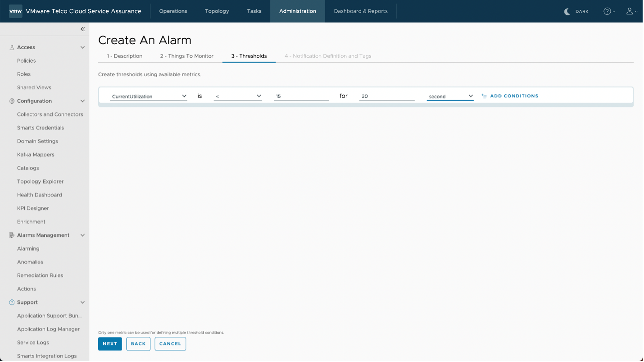Click the Add Conditions filter icon
The width and height of the screenshot is (644, 362).
[x=484, y=96]
